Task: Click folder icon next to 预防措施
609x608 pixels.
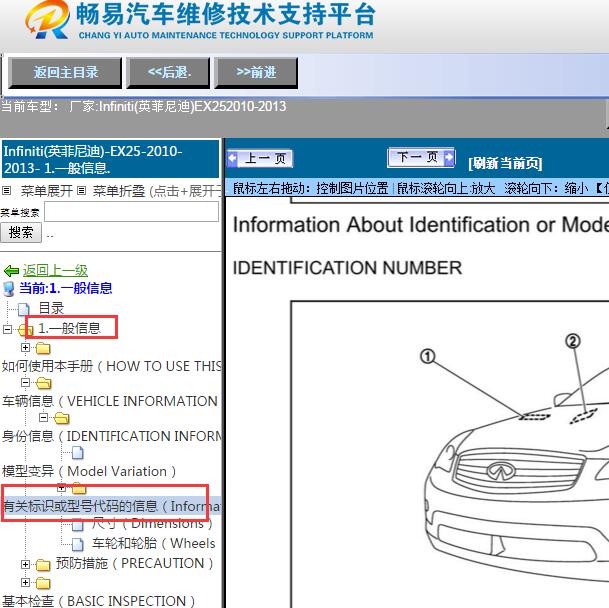Action: [43, 564]
